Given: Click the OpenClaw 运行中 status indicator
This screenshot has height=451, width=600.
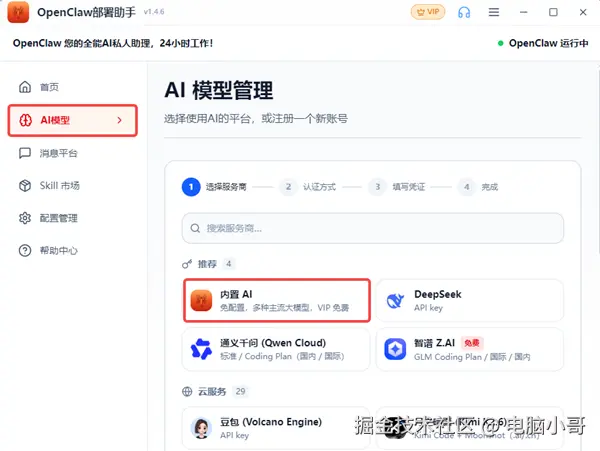Looking at the screenshot, I should click(x=543, y=43).
